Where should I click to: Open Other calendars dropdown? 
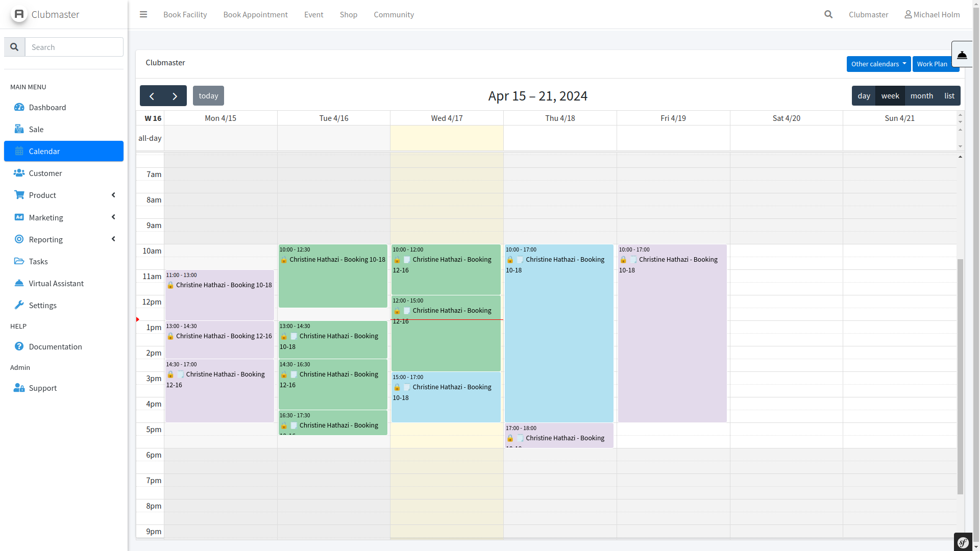(x=878, y=64)
